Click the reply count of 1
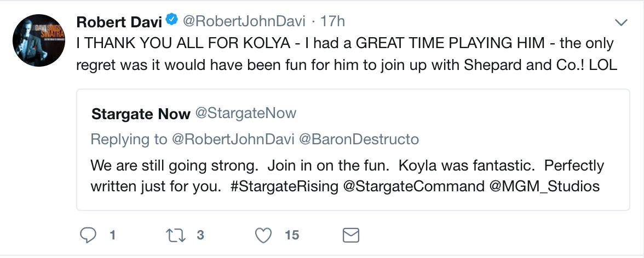The width and height of the screenshot is (644, 258). click(x=112, y=236)
